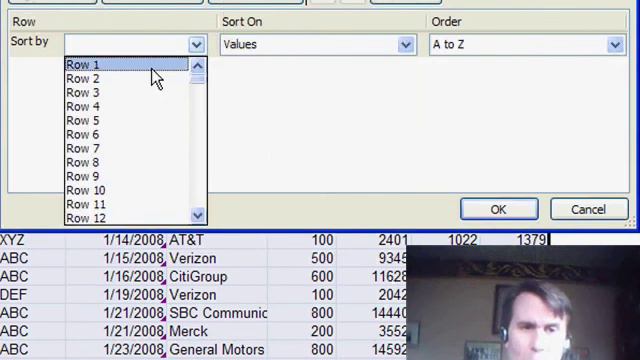Image resolution: width=640 pixels, height=360 pixels.
Task: Click the row list scrollbar thumb
Action: coord(198,79)
